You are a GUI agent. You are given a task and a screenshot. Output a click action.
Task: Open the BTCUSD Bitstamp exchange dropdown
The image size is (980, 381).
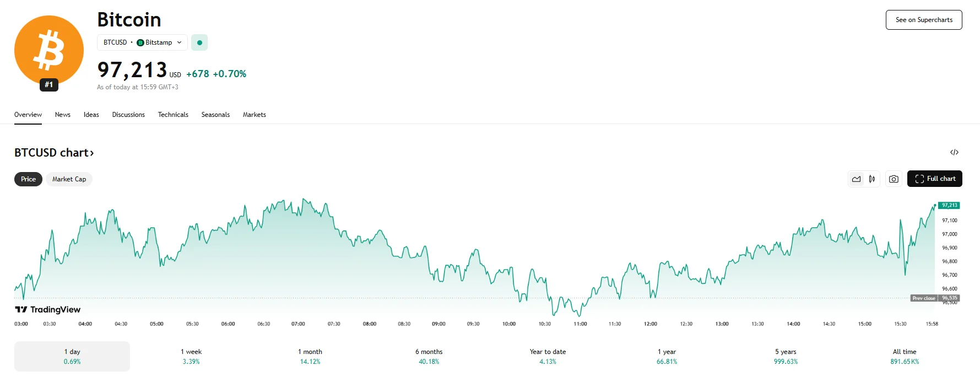click(x=142, y=42)
